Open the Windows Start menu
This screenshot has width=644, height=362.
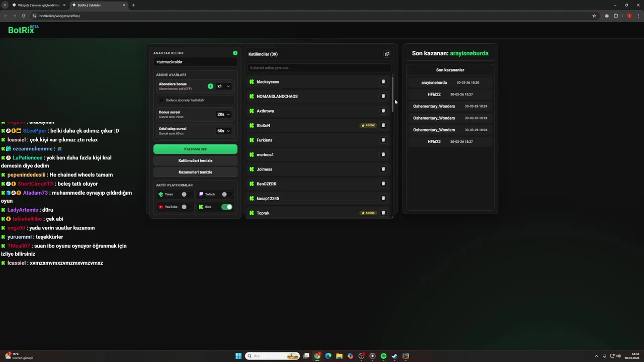click(x=238, y=356)
